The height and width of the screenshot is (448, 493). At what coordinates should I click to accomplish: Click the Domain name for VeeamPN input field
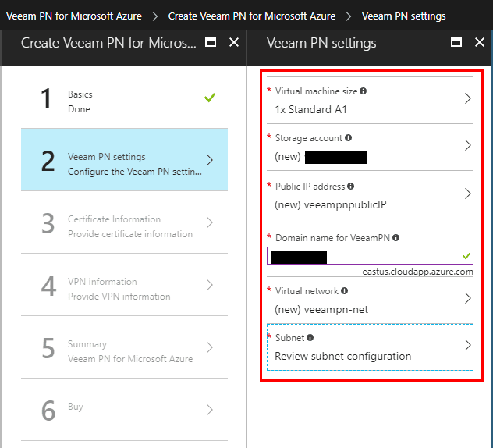(x=370, y=255)
